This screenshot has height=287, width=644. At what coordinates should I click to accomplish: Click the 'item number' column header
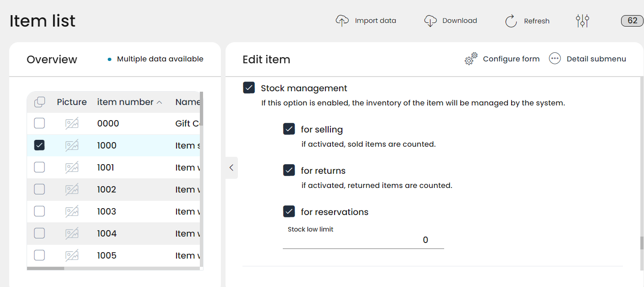click(x=125, y=102)
